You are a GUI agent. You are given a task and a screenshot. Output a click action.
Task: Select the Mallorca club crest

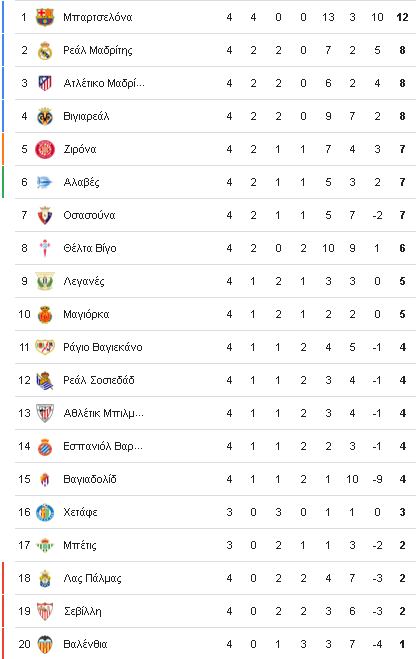pos(45,314)
